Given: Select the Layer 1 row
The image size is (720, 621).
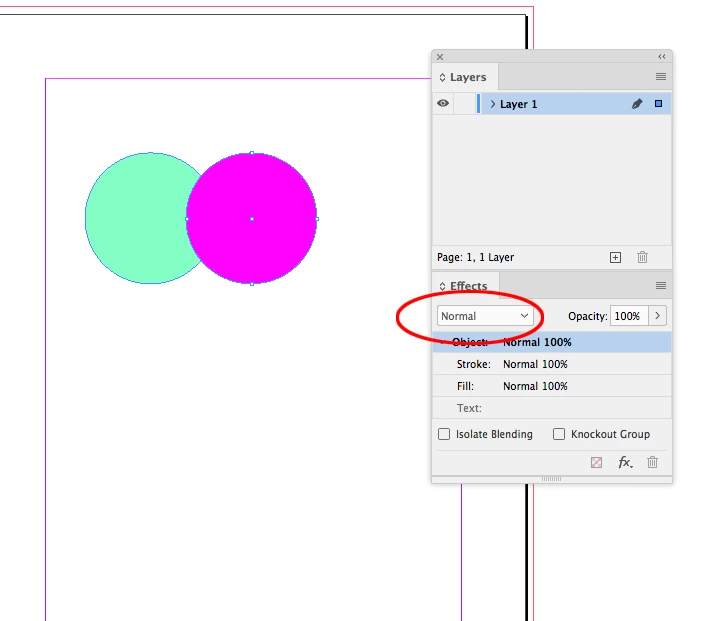Looking at the screenshot, I should (551, 104).
